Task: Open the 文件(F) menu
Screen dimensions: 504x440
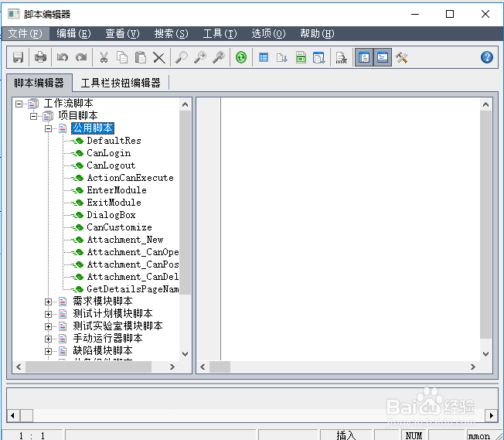Action: (25, 33)
